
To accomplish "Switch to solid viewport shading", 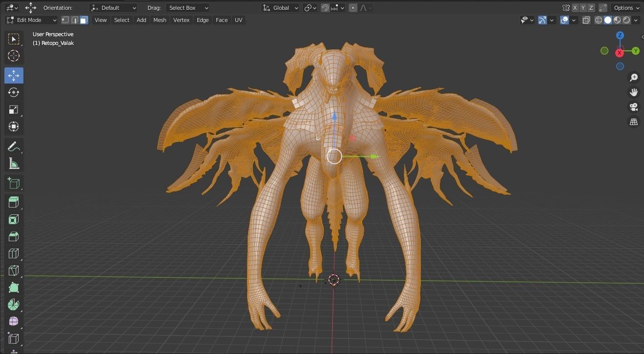I will coord(608,20).
